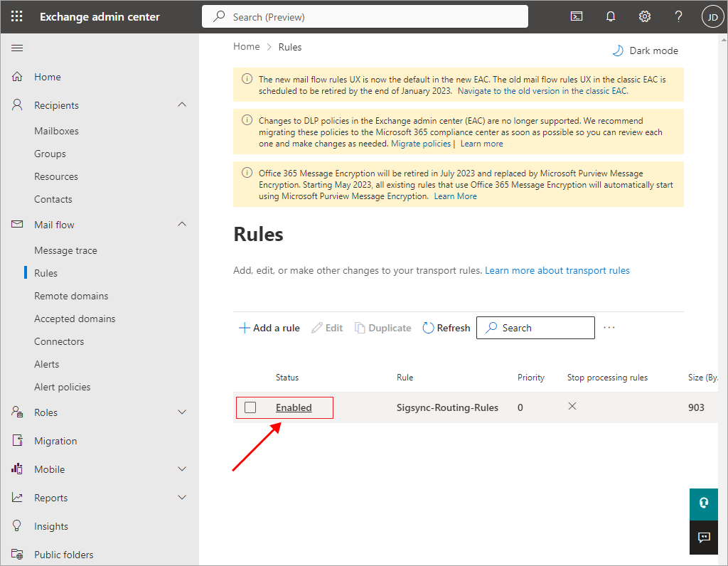Screen dimensions: 728x566
Task: Click the Sigsync-Routing-Rules rule name
Action: click(447, 407)
